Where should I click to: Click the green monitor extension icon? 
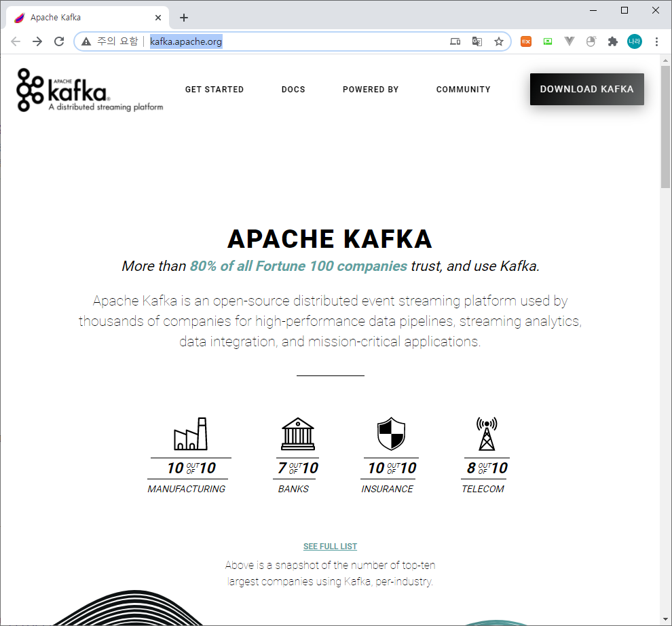coord(548,41)
